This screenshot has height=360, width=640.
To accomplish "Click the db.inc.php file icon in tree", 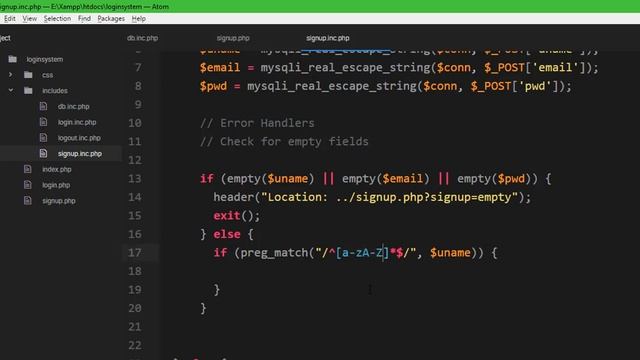I will coord(43,106).
